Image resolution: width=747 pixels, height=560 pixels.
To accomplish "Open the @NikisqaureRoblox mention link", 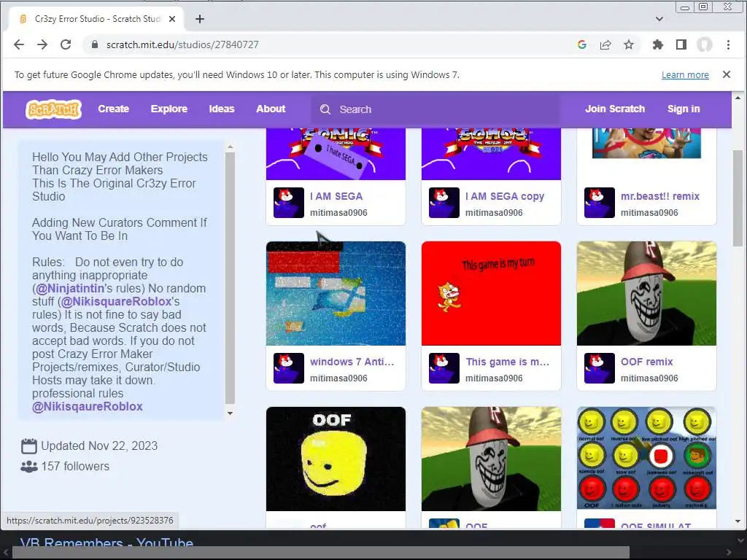I will [x=88, y=407].
